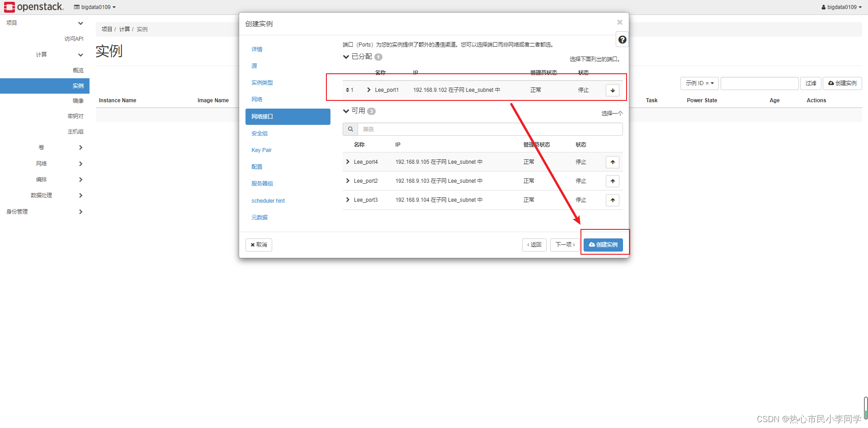Open Key Pairs in the sidebar
This screenshot has height=428, width=868.
(x=75, y=116)
